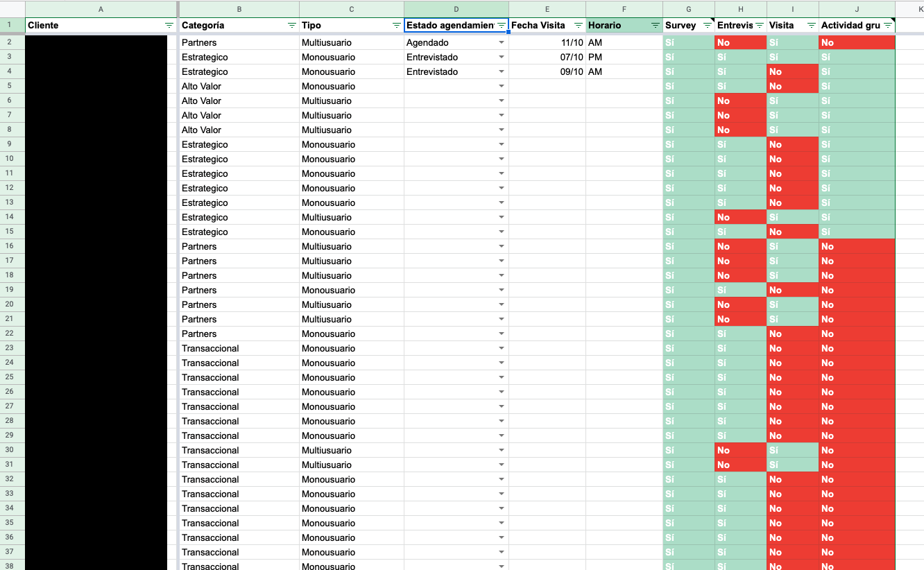This screenshot has height=570, width=924.
Task: Open the filter icon in Fecha Visita header
Action: [x=579, y=25]
